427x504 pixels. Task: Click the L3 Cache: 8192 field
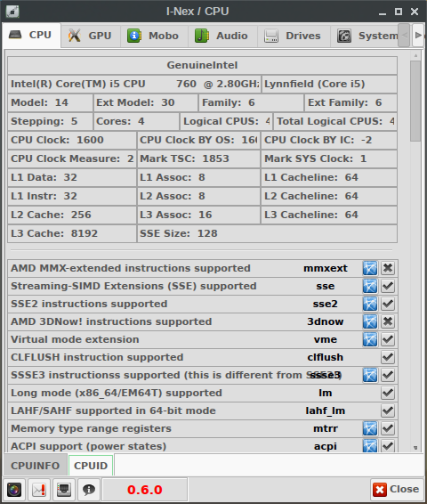point(72,233)
